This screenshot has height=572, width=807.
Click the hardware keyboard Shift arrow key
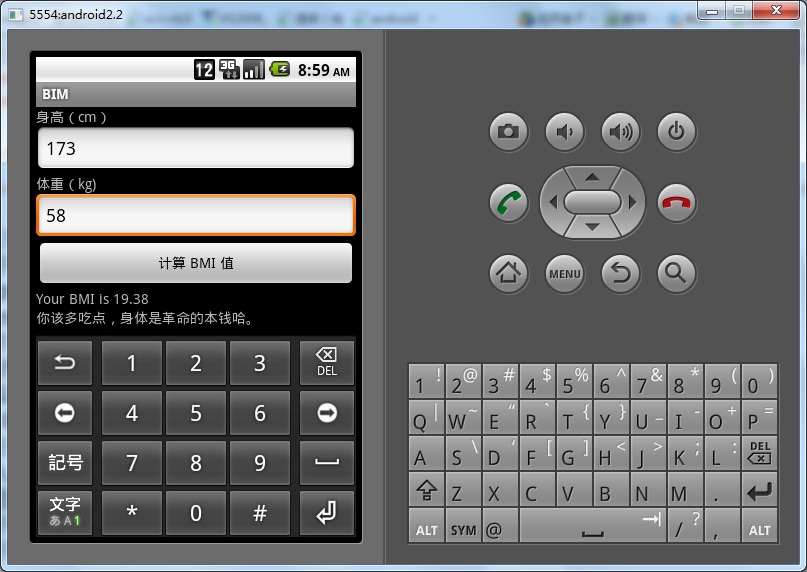(x=427, y=490)
